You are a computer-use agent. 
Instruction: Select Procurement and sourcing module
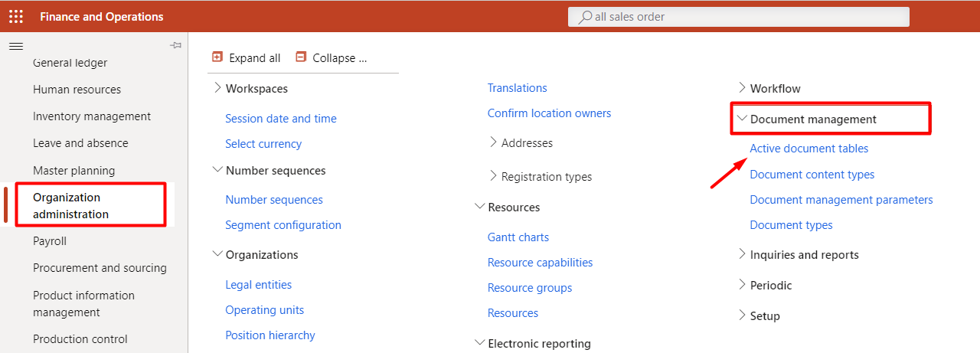[100, 268]
